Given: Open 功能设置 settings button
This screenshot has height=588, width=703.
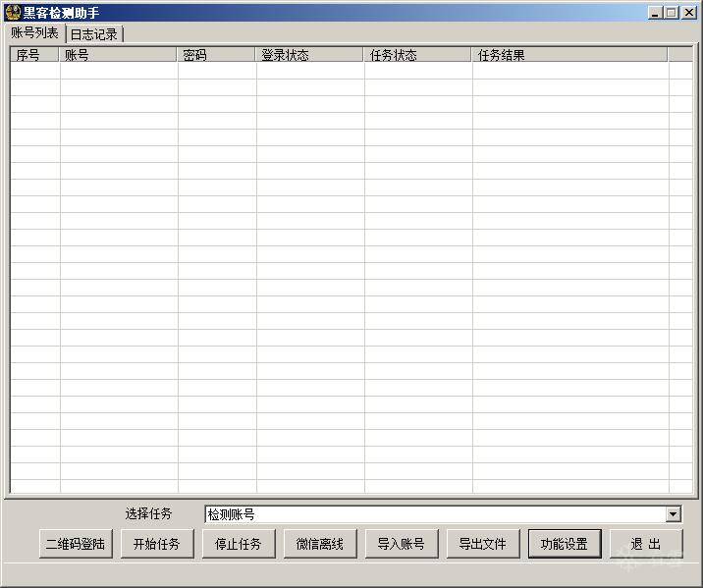Looking at the screenshot, I should point(565,544).
